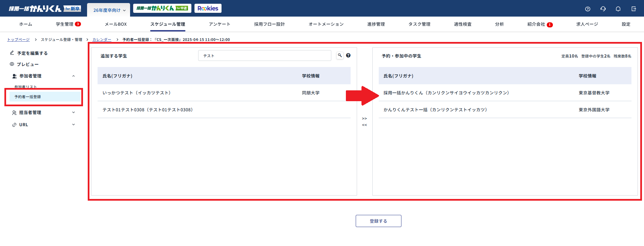The width and height of the screenshot is (644, 246).
Task: Click the << move left arrows
Action: [365, 125]
